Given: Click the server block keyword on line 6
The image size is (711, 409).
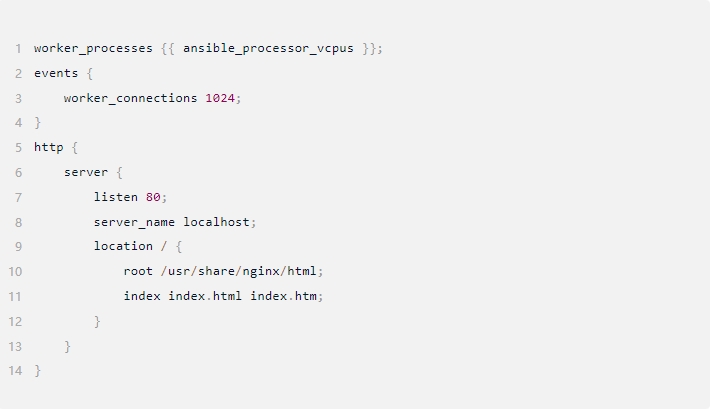Looking at the screenshot, I should click(86, 172).
